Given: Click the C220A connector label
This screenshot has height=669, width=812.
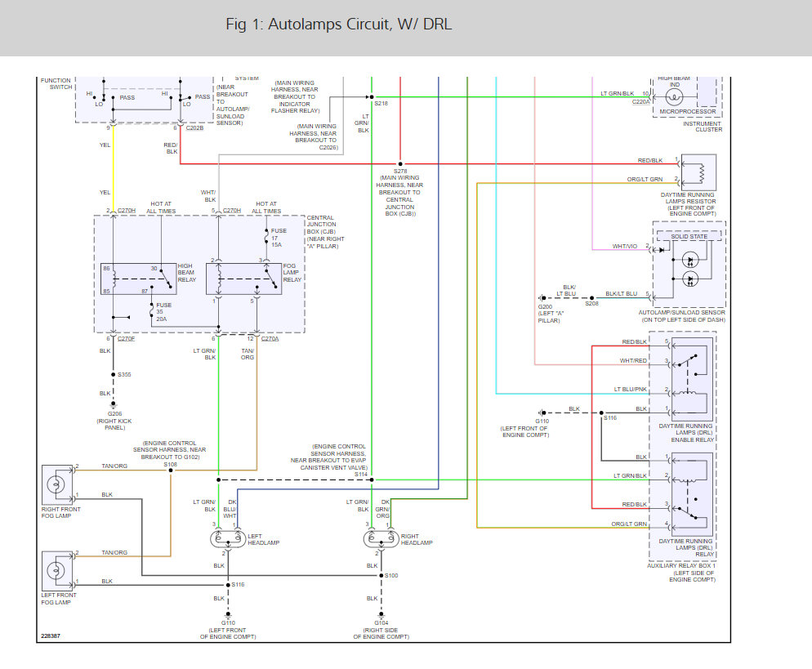Looking at the screenshot, I should click(640, 102).
